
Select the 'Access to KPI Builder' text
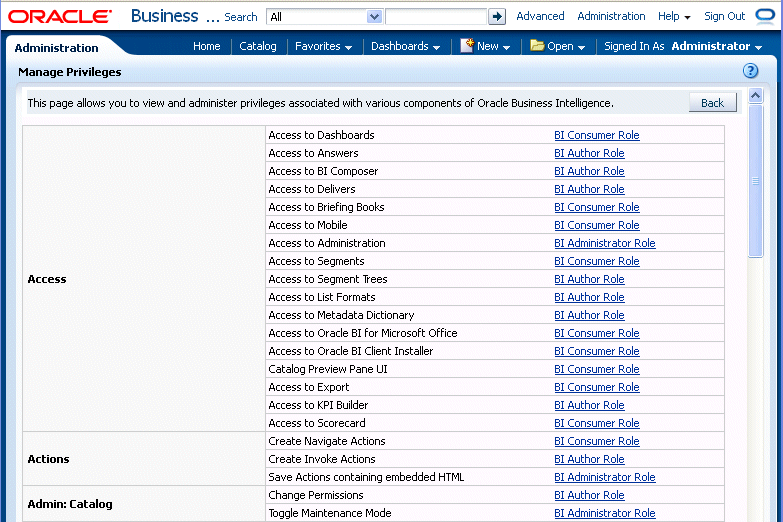pyautogui.click(x=318, y=405)
